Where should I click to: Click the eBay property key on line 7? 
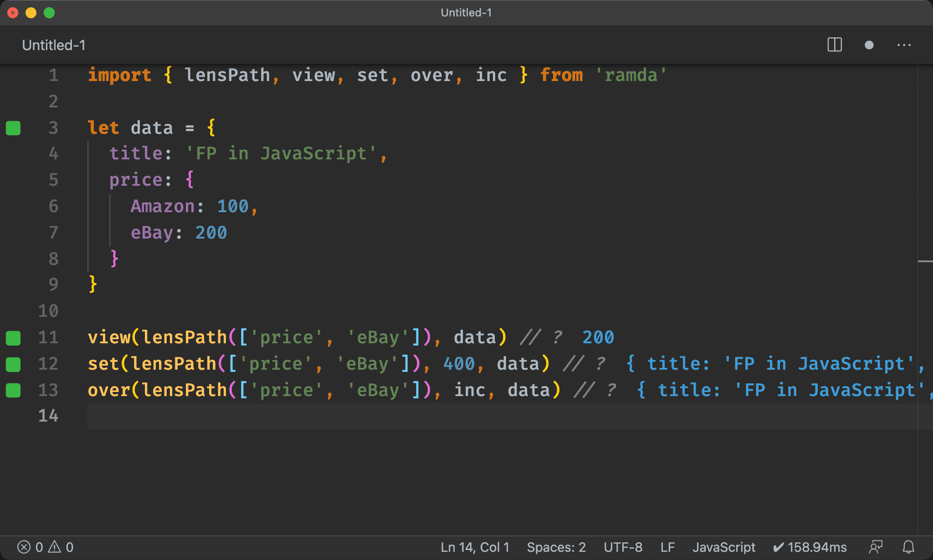coord(152,233)
